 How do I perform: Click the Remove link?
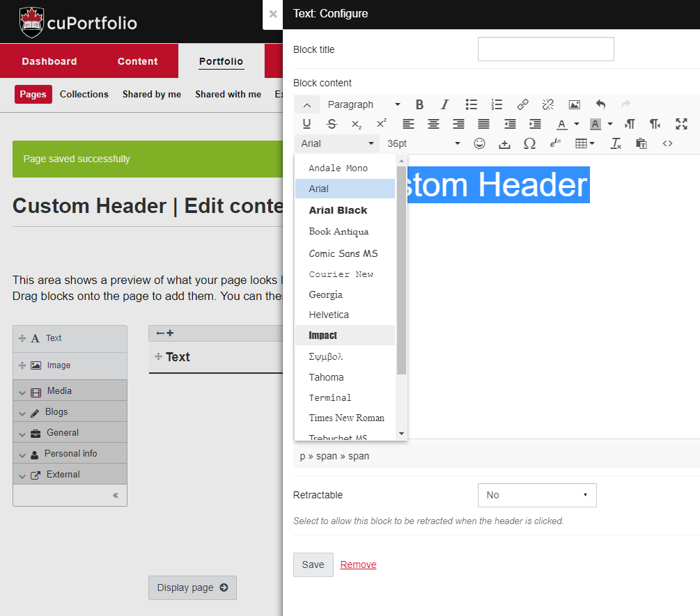[x=358, y=564]
